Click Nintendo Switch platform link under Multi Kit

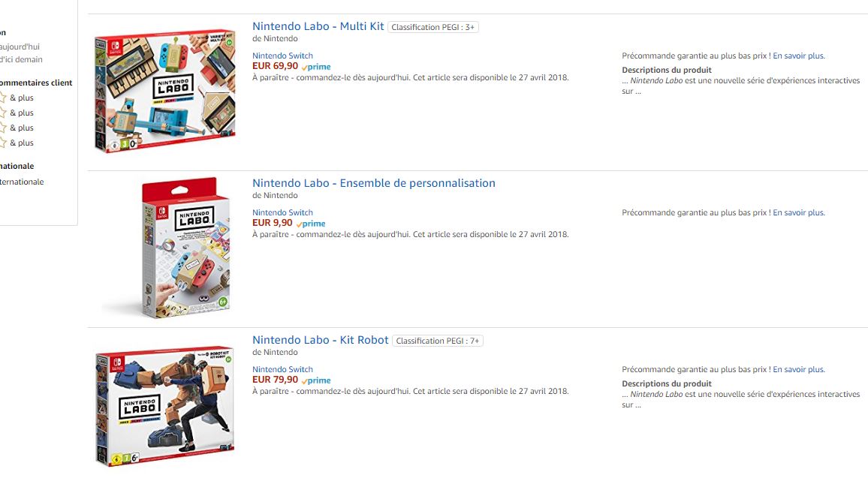coord(282,56)
